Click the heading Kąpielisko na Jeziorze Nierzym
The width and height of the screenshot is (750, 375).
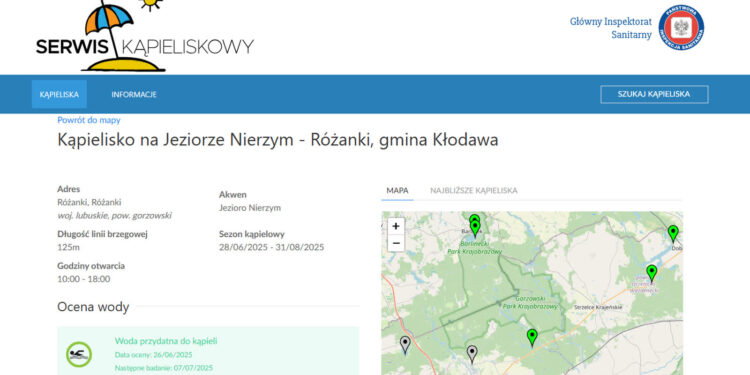278,140
